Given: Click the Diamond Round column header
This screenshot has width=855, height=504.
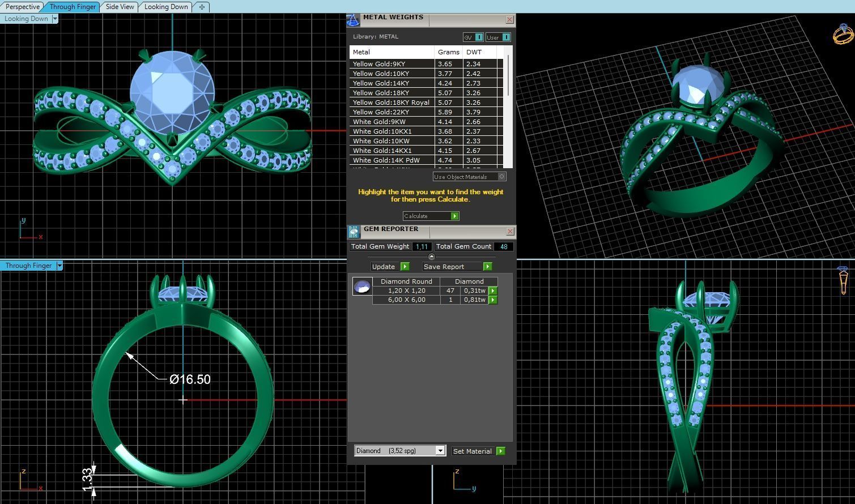Looking at the screenshot, I should [x=406, y=281].
